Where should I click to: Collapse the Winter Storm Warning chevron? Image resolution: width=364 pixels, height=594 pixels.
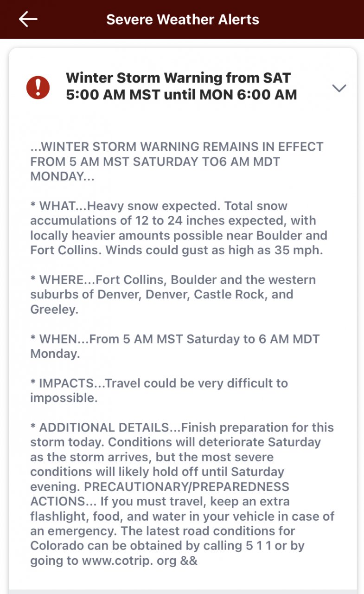click(339, 88)
